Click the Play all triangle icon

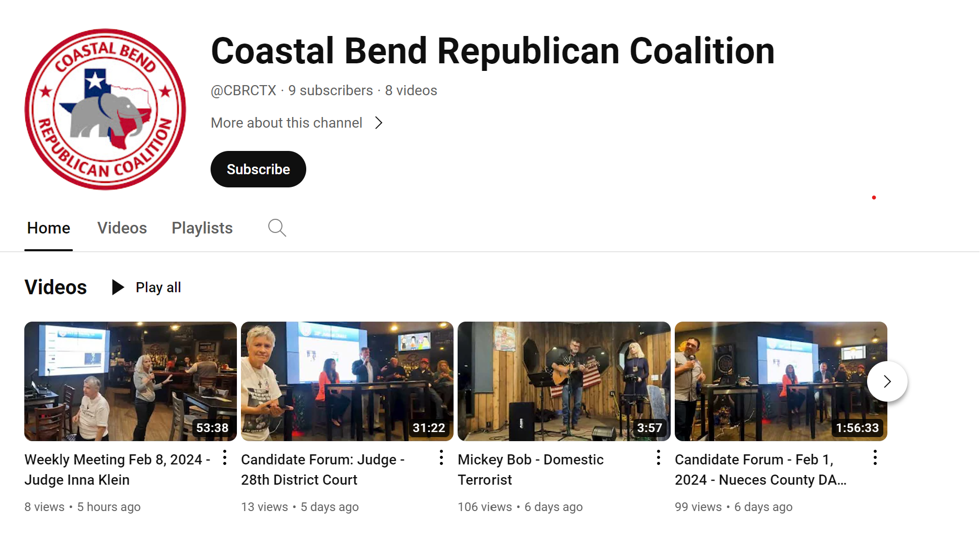pyautogui.click(x=118, y=287)
